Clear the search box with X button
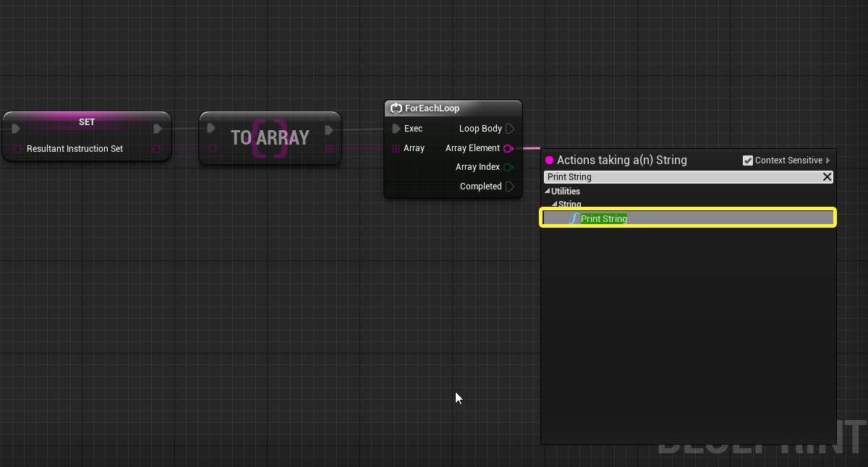This screenshot has height=467, width=868. point(827,177)
